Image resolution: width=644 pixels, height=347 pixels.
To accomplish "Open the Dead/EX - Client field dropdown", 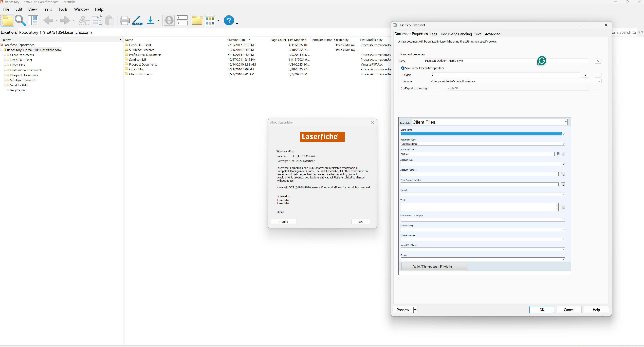I will coord(563,249).
